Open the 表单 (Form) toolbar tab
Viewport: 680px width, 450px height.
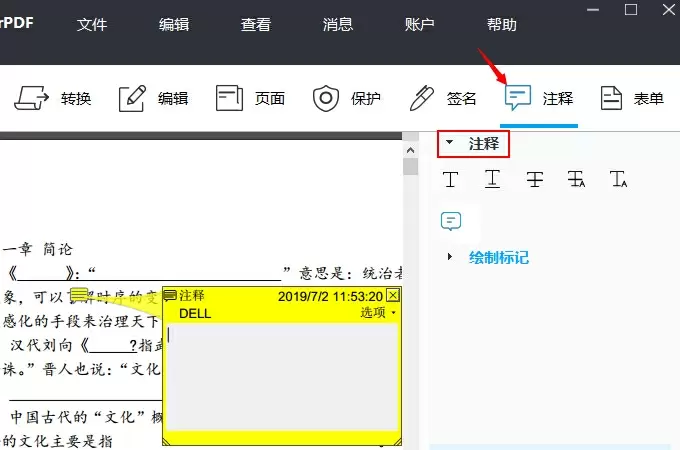click(x=632, y=98)
